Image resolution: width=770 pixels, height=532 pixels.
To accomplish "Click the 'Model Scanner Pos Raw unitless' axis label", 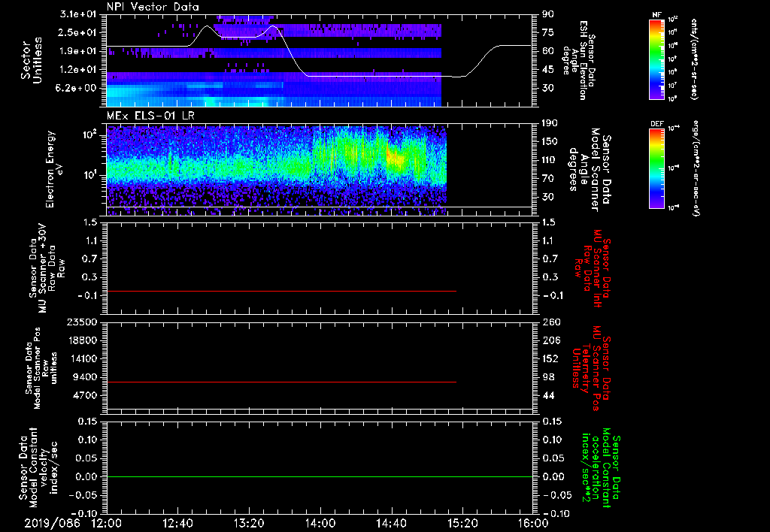I will pyautogui.click(x=41, y=367).
